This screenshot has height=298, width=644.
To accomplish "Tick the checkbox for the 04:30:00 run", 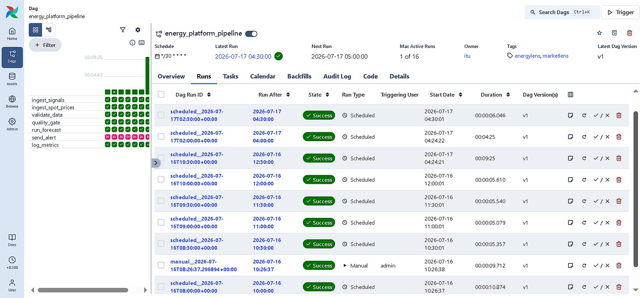I will (x=161, y=115).
